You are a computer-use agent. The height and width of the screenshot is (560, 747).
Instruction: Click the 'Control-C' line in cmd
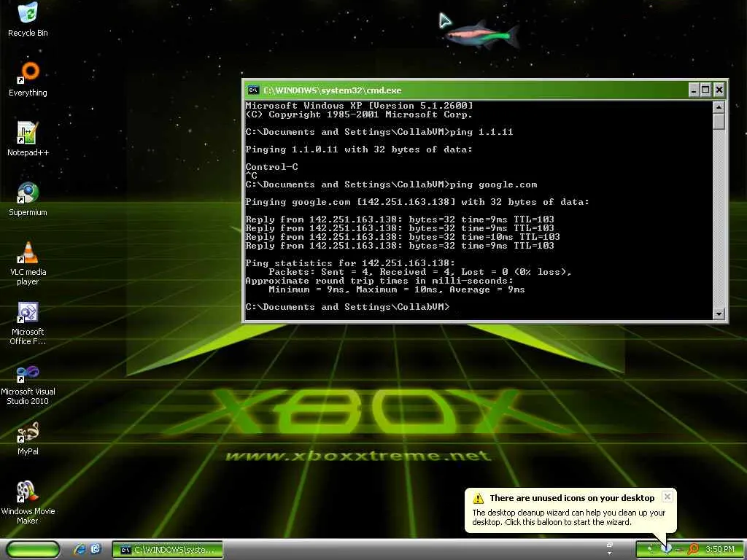271,167
